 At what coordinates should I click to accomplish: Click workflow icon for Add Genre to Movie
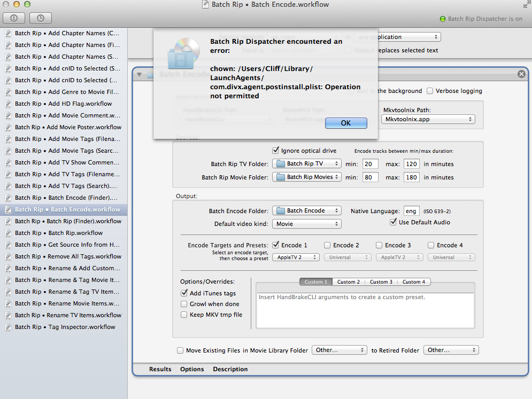coord(8,92)
